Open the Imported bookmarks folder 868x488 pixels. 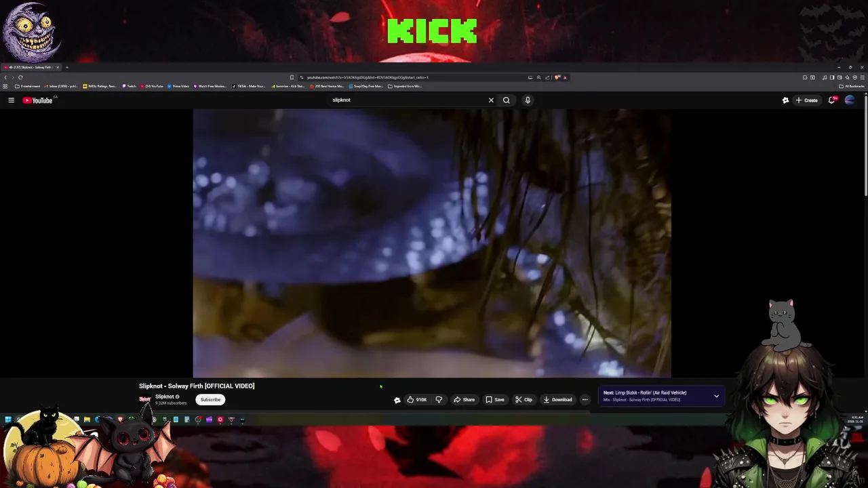(405, 86)
